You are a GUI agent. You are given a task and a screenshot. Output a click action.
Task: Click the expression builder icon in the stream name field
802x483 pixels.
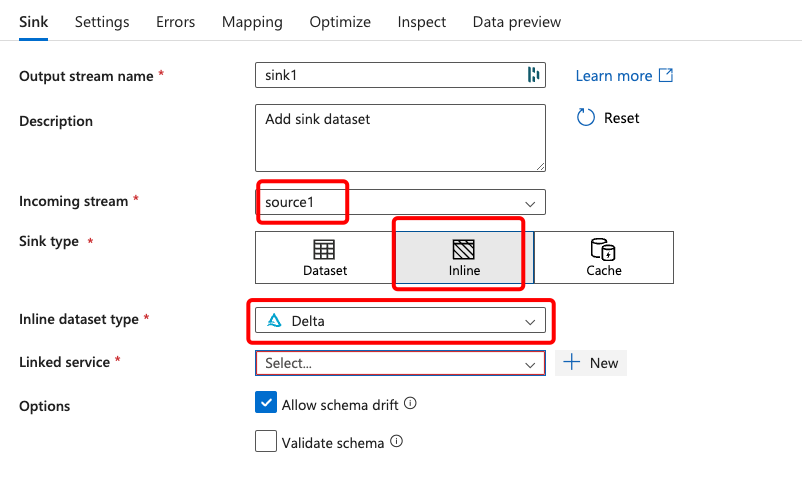[533, 75]
